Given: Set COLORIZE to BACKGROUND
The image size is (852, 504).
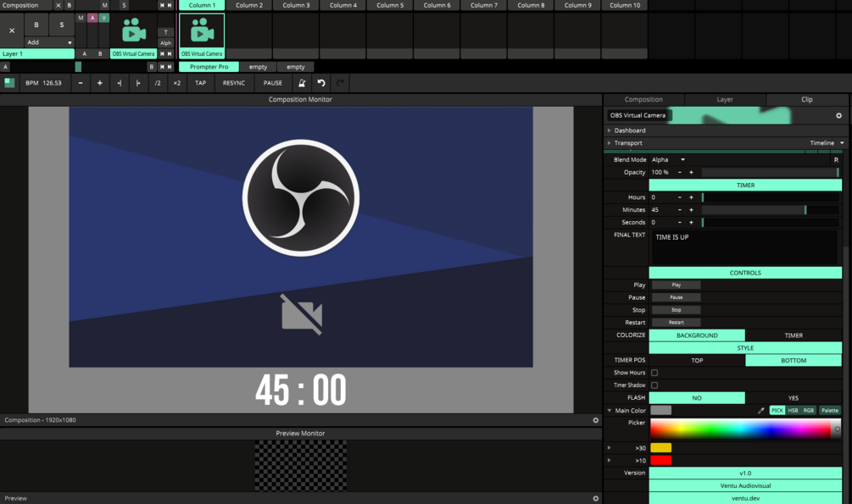Looking at the screenshot, I should [x=697, y=335].
